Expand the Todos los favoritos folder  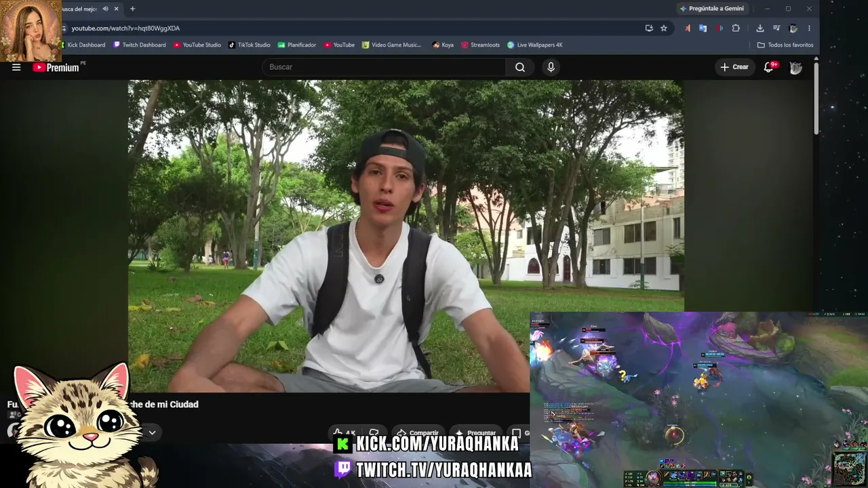pyautogui.click(x=785, y=45)
